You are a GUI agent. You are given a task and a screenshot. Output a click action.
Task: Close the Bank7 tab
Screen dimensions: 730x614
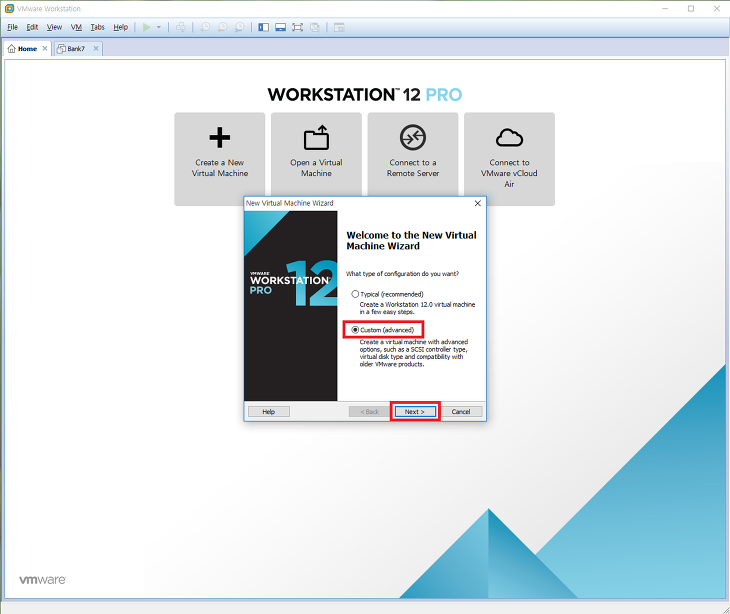pyautogui.click(x=96, y=48)
